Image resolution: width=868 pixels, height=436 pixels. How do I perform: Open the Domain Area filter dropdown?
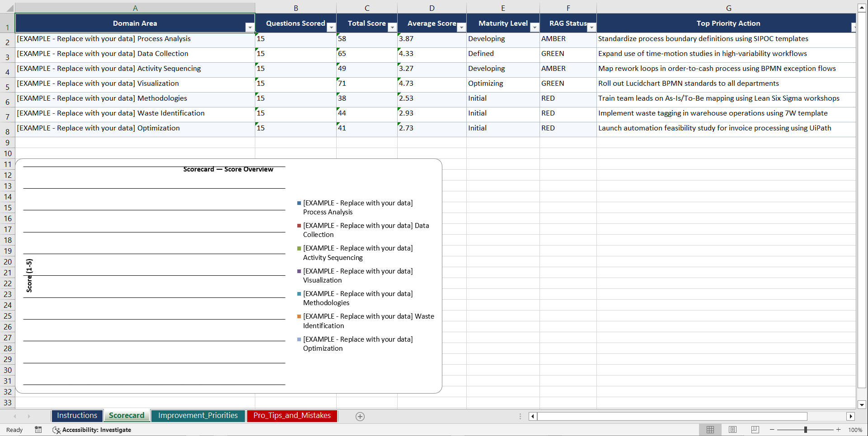(250, 27)
